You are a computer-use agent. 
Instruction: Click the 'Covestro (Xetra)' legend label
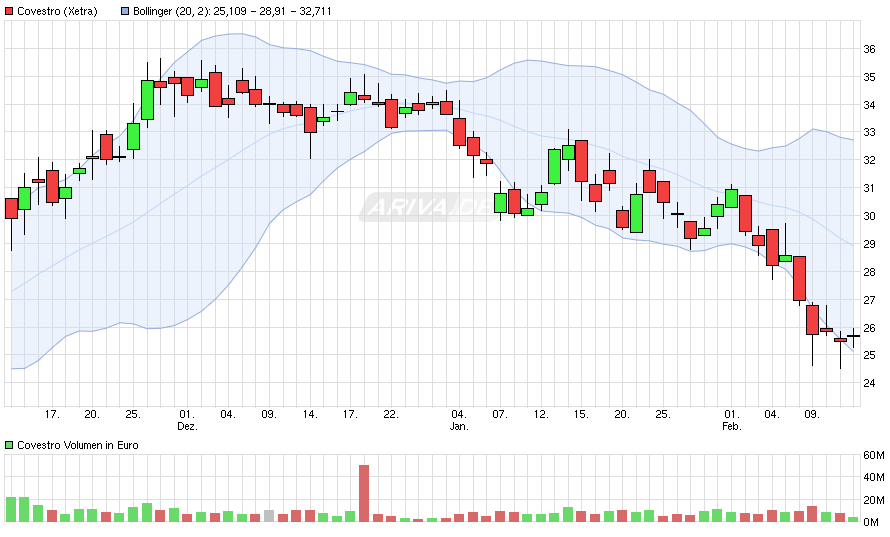pos(57,11)
